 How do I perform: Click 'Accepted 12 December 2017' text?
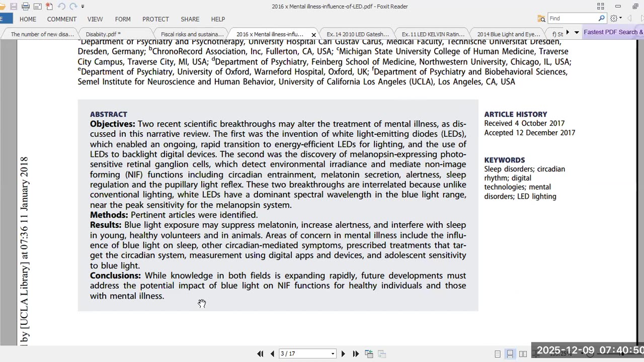pos(529,133)
